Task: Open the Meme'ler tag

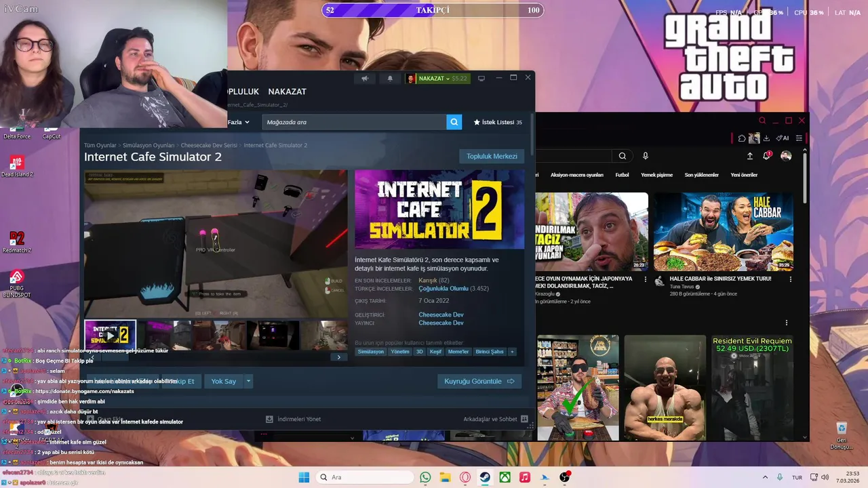Action: click(x=458, y=352)
